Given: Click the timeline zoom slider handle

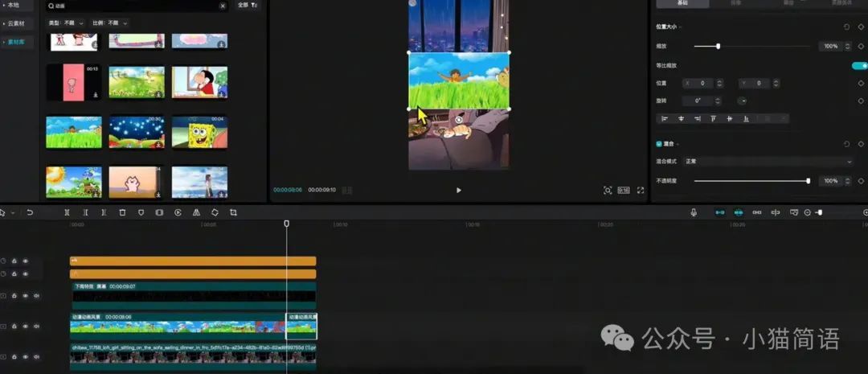Looking at the screenshot, I should 820,213.
